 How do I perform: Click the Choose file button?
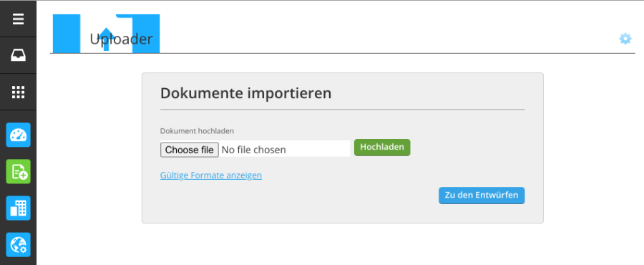[190, 150]
